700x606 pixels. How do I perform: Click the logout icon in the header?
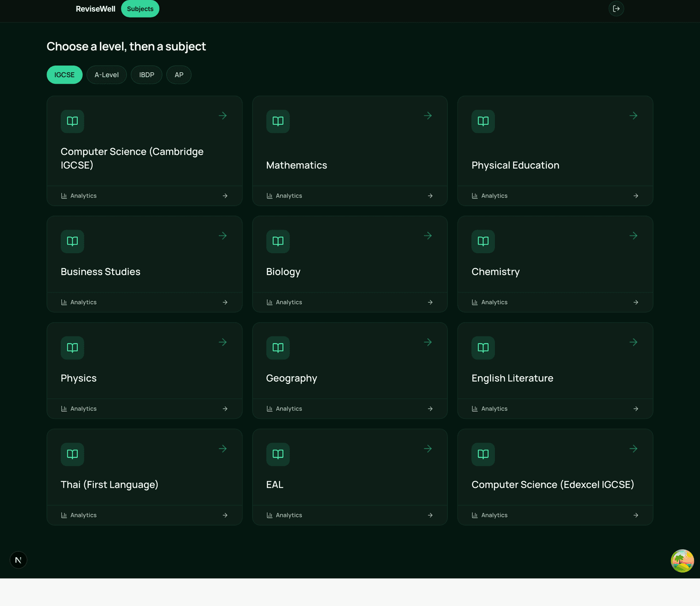click(616, 9)
